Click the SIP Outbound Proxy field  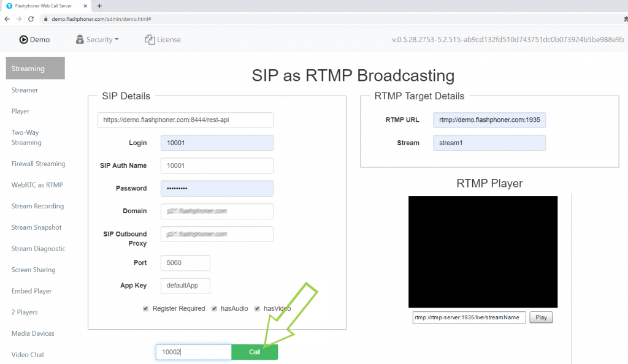coord(217,234)
